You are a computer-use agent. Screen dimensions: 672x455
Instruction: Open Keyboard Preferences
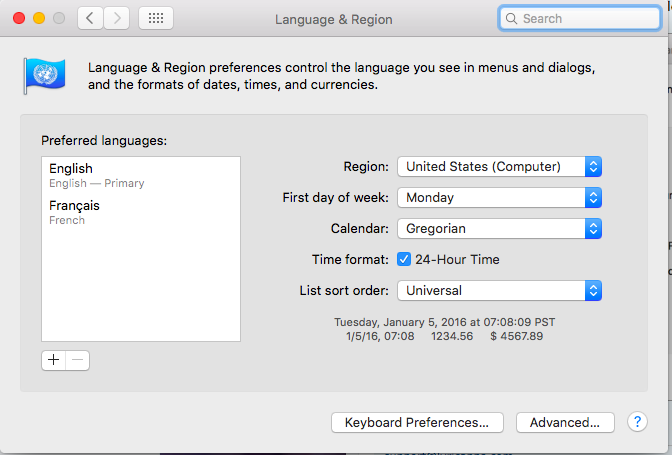(416, 422)
